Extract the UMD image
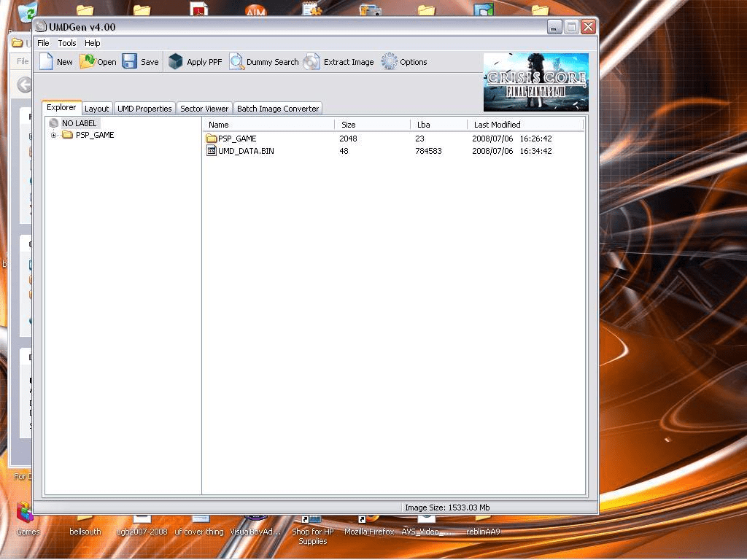The width and height of the screenshot is (747, 560). [339, 62]
